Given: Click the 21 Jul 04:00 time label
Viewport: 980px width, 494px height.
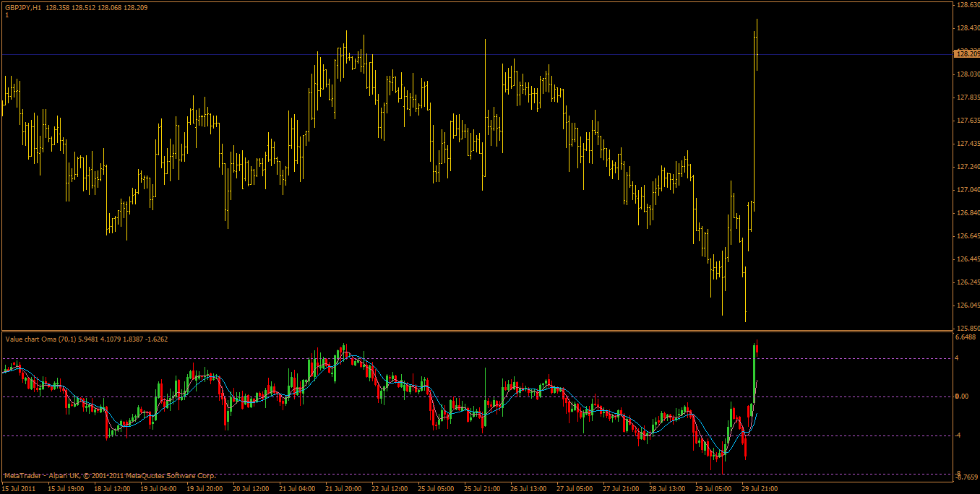Looking at the screenshot, I should click(x=298, y=489).
